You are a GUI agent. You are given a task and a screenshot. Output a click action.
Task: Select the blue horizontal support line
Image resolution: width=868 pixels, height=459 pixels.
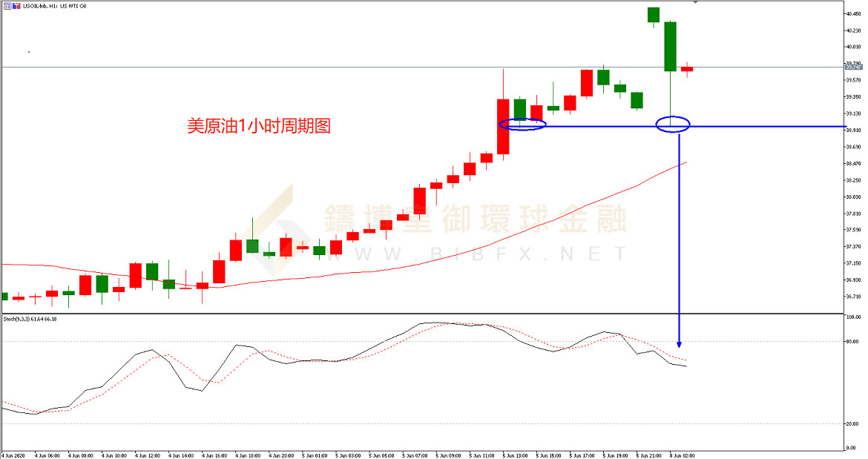pyautogui.click(x=764, y=127)
